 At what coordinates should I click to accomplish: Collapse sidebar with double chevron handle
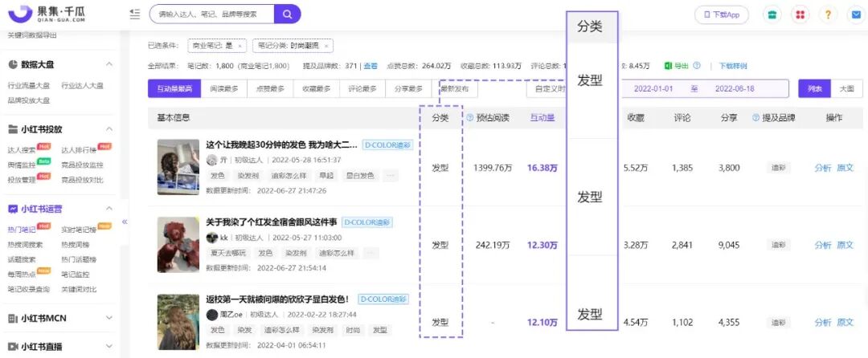pos(125,222)
